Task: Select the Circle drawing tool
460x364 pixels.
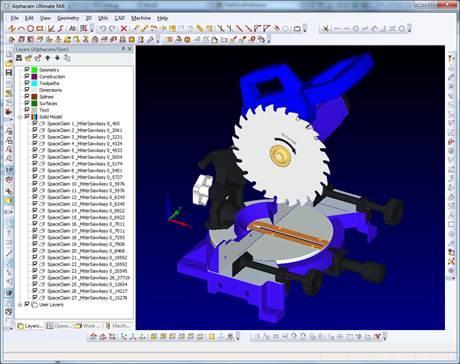Action: coord(30,29)
